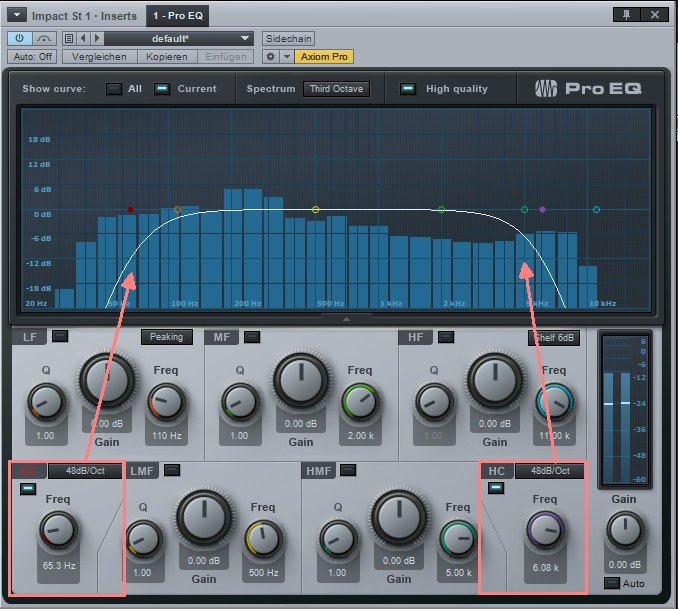Collapse the display with the small up arrow
The height and width of the screenshot is (609, 678).
coord(346,319)
